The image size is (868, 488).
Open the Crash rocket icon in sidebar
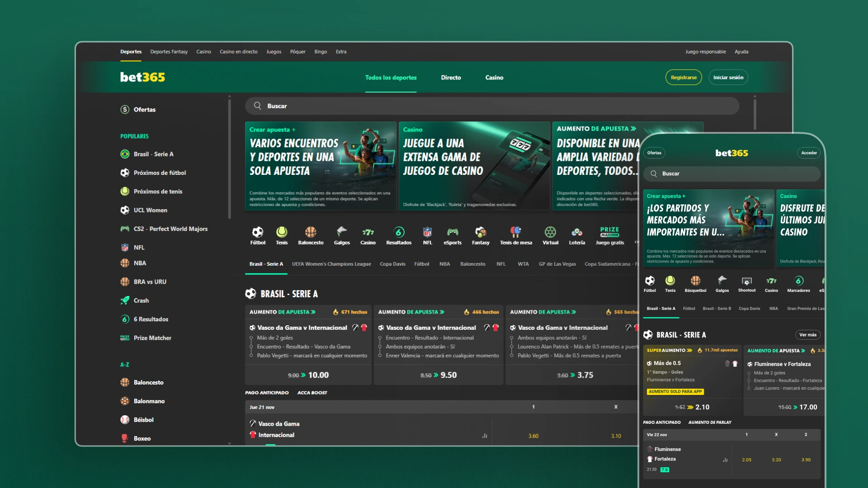coord(125,300)
